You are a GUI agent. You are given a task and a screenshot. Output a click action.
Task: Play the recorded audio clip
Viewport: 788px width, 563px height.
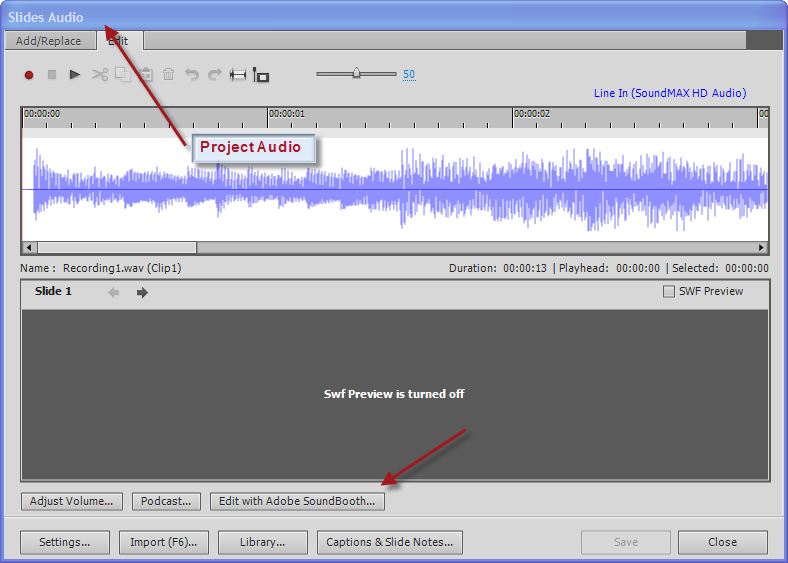click(75, 75)
